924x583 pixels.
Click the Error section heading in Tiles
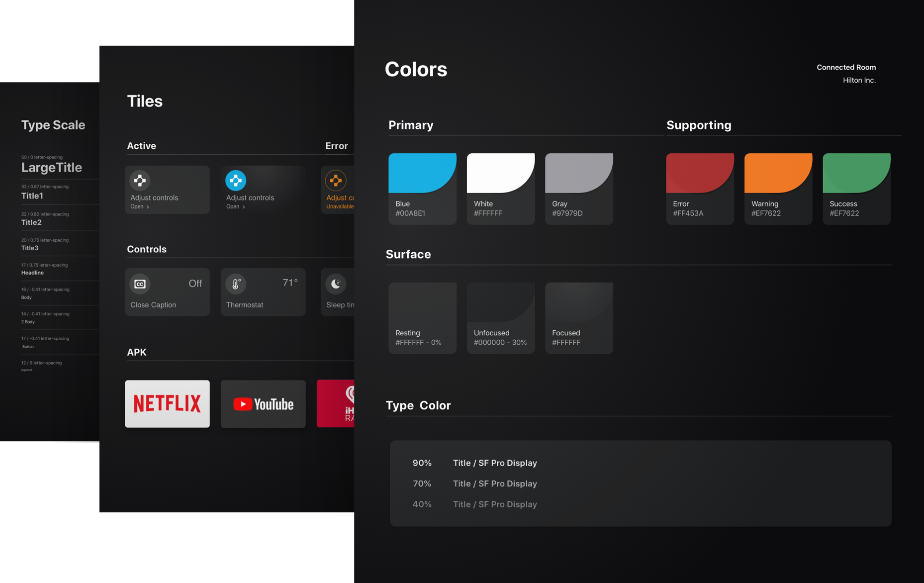point(336,146)
